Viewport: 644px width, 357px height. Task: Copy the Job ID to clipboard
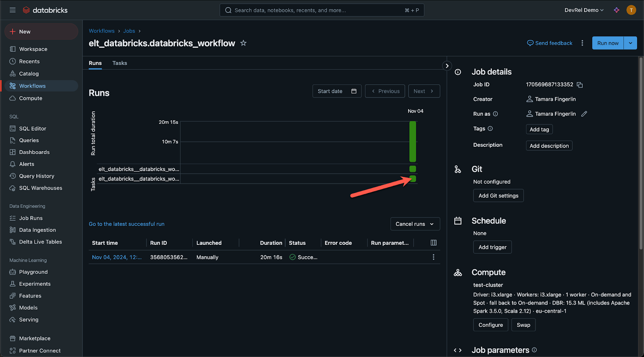point(580,85)
